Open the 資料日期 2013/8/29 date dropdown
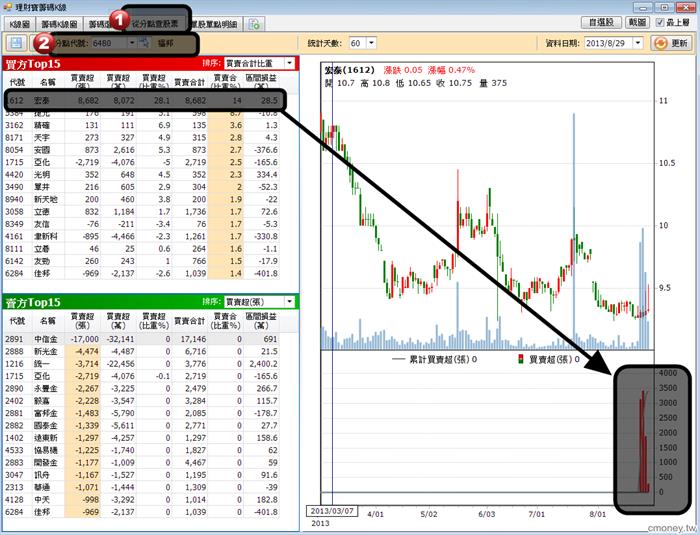The image size is (700, 535). [x=638, y=43]
